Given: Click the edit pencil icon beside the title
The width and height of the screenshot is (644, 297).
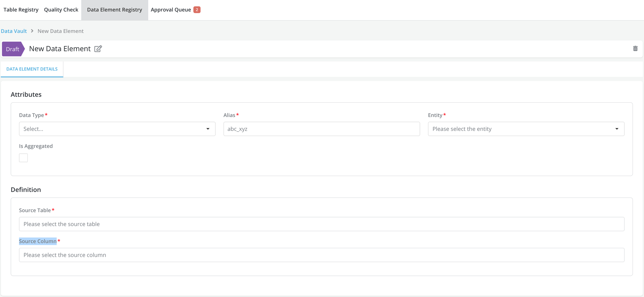Looking at the screenshot, I should pyautogui.click(x=98, y=49).
